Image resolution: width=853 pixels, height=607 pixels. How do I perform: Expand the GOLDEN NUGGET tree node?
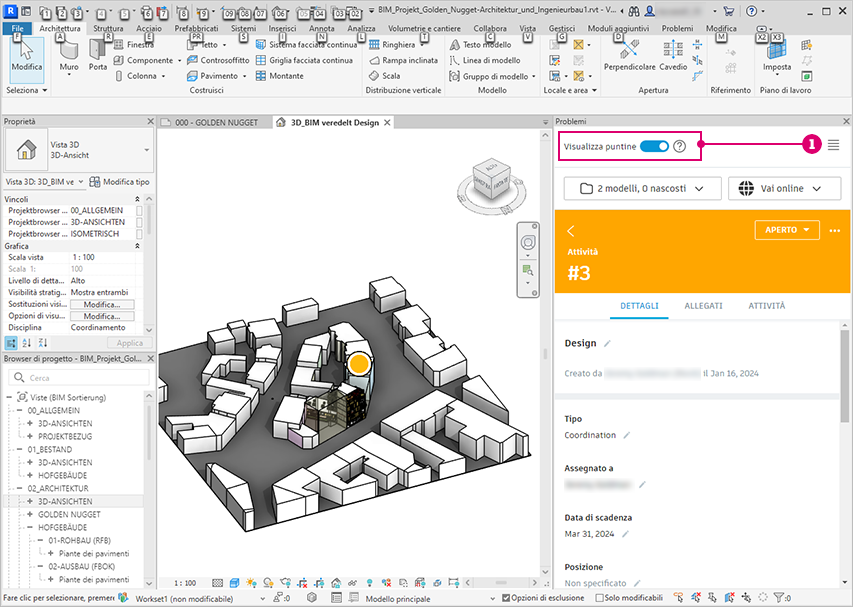(x=30, y=514)
